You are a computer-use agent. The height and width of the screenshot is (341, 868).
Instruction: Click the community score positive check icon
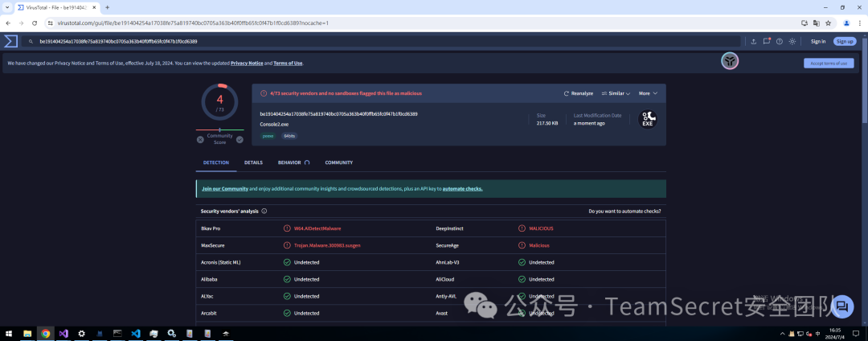point(240,139)
